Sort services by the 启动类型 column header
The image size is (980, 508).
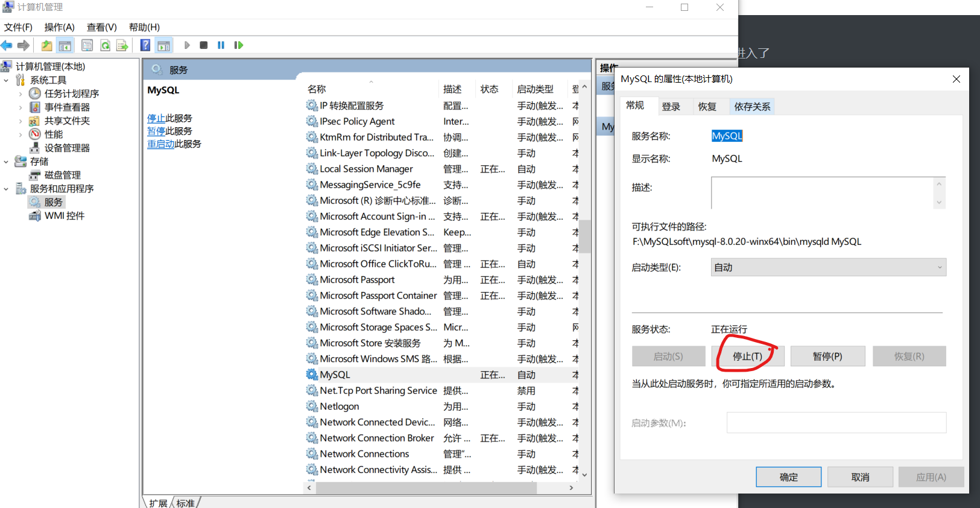pos(540,89)
